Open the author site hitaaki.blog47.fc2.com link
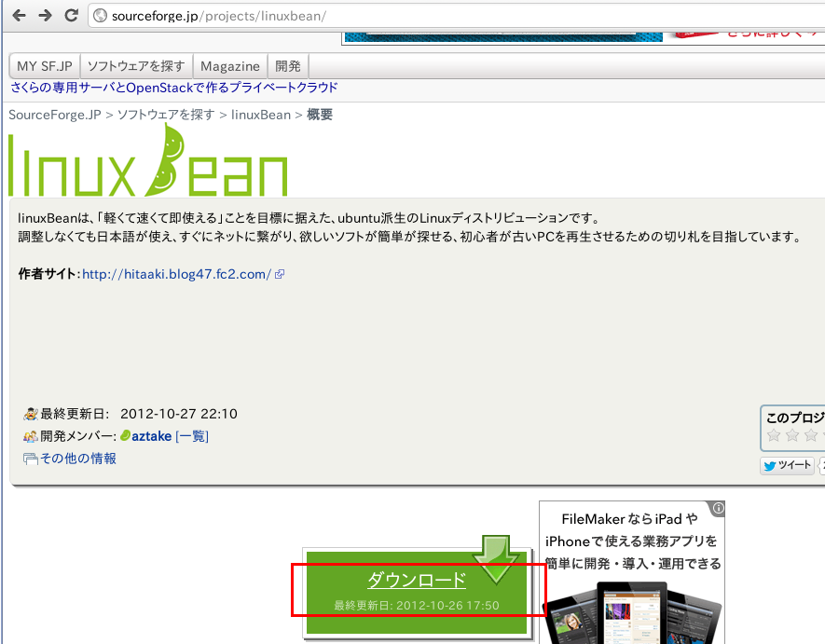 click(176, 274)
